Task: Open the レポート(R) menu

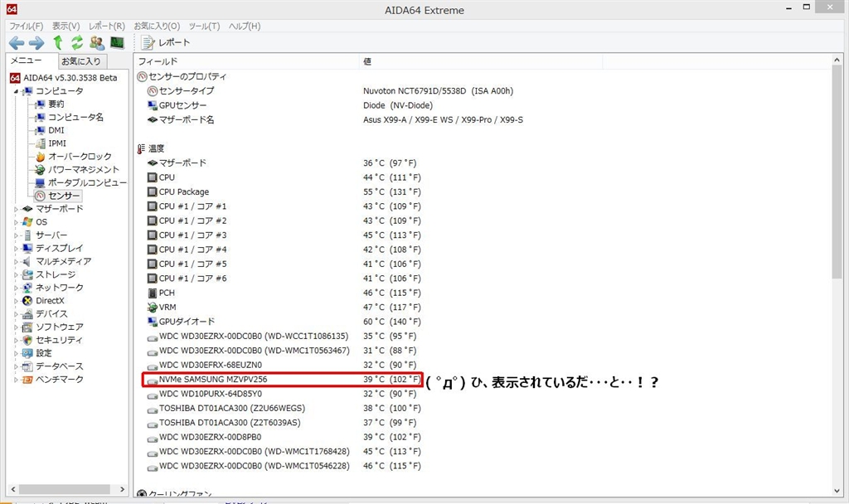Action: [107, 26]
